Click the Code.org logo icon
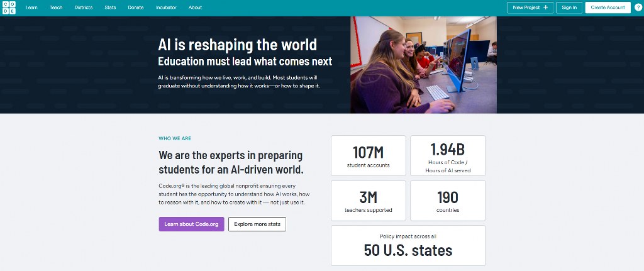The height and width of the screenshot is (271, 644). pyautogui.click(x=9, y=8)
